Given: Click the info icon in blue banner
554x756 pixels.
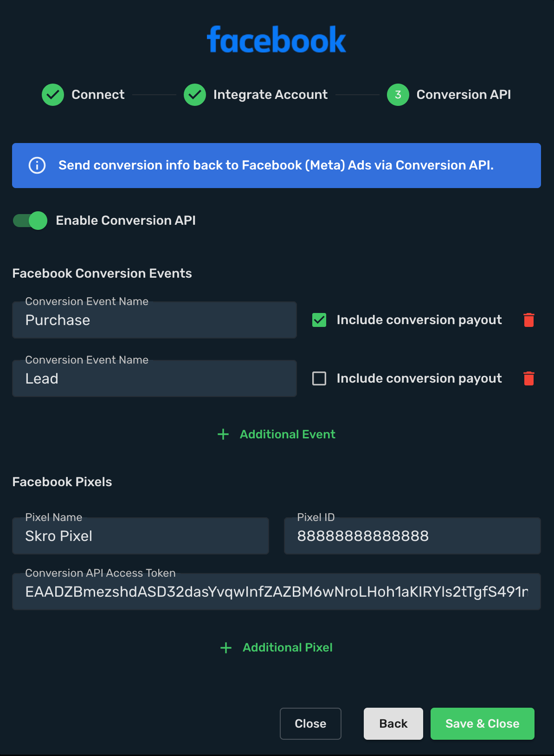Looking at the screenshot, I should 37,165.
